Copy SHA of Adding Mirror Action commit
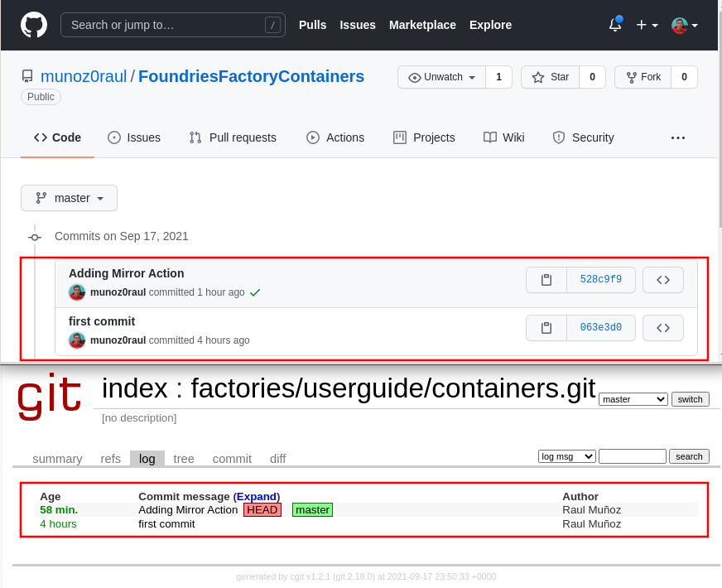 click(x=546, y=280)
